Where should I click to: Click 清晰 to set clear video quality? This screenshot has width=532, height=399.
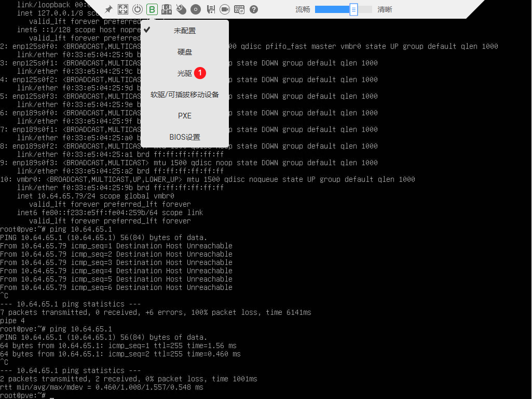[385, 9]
